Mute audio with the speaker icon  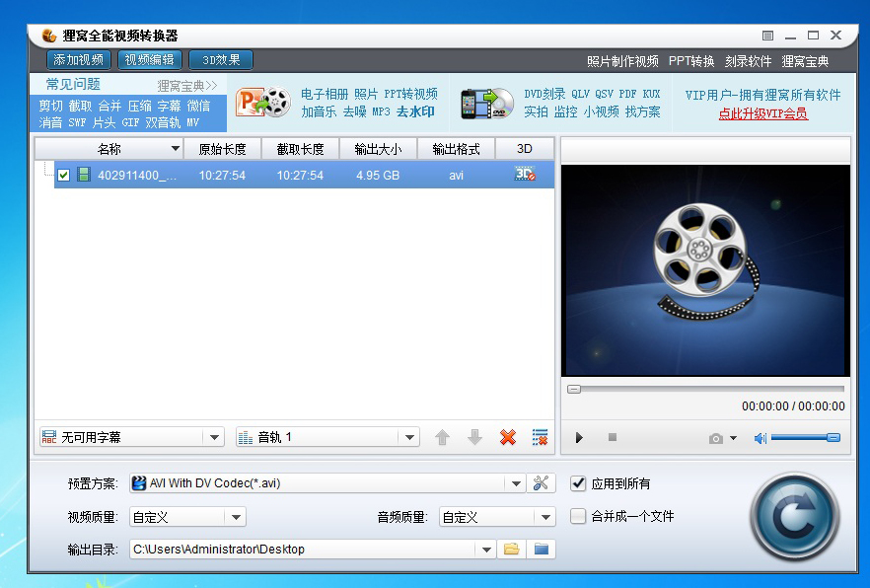point(761,438)
